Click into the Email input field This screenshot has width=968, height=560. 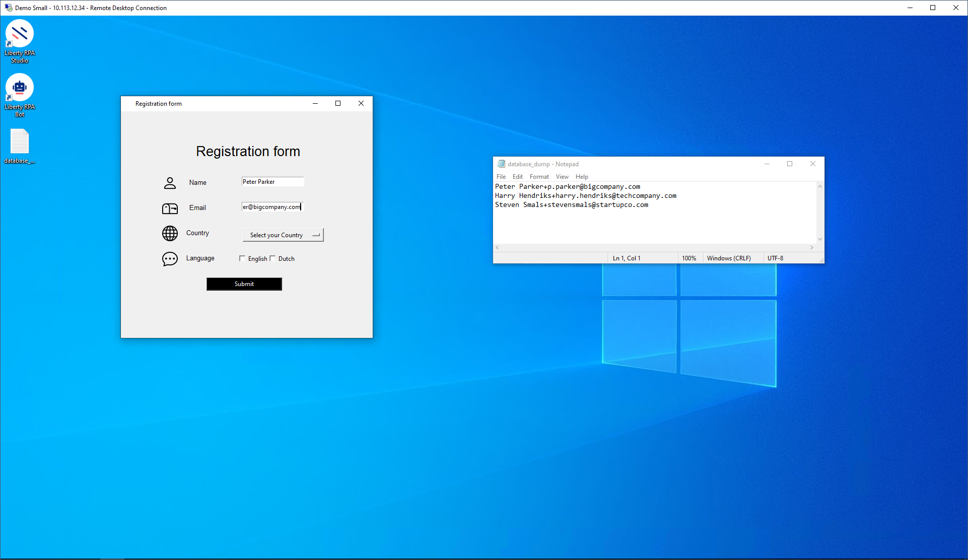[x=272, y=207]
